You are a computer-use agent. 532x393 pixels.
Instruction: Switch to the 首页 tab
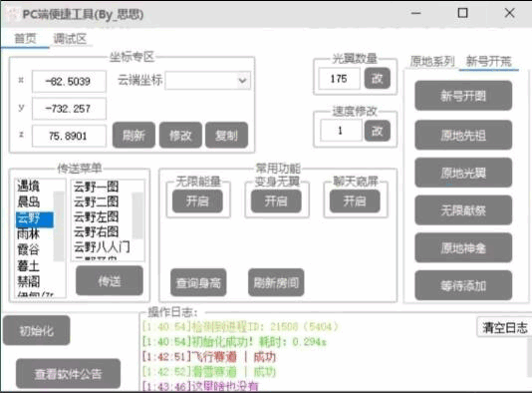[x=25, y=38]
